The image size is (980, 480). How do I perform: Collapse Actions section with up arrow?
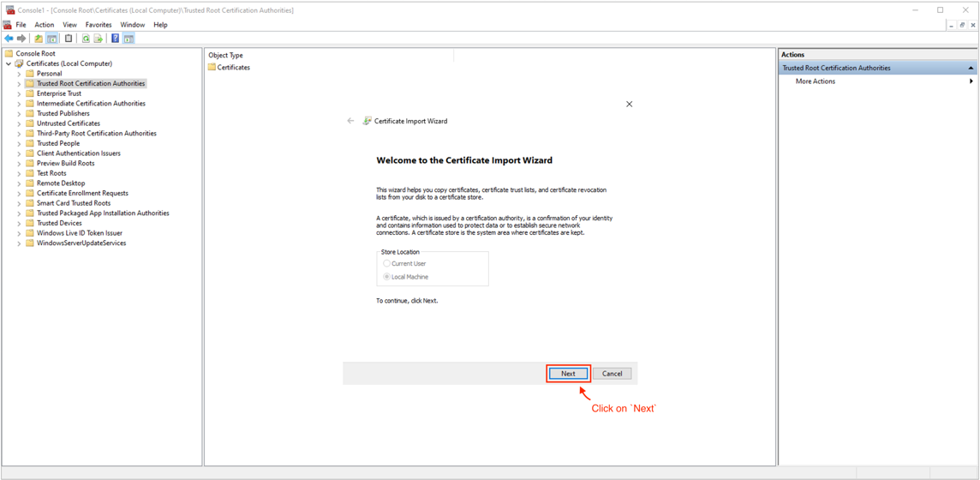click(x=971, y=68)
